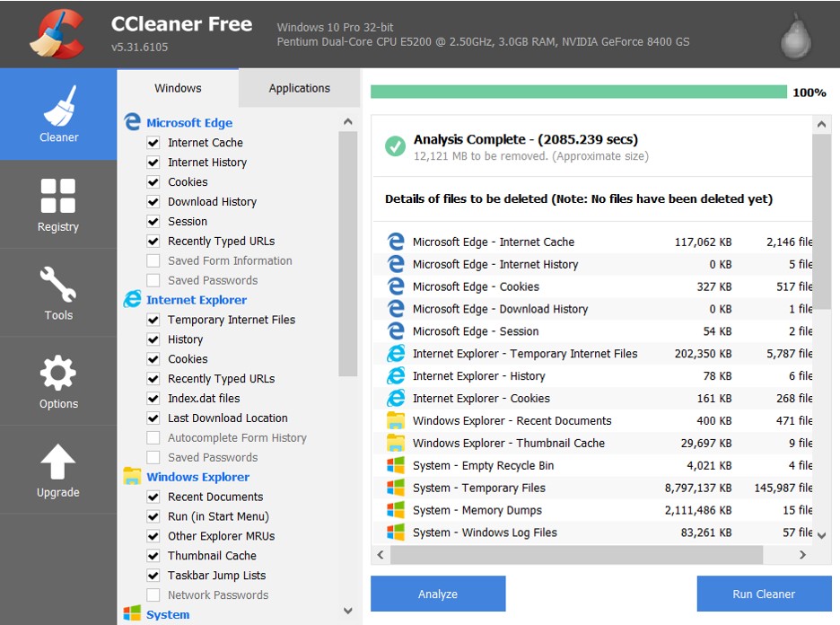
Task: Click the results vertical scrollbar thumb
Action: pyautogui.click(x=821, y=222)
